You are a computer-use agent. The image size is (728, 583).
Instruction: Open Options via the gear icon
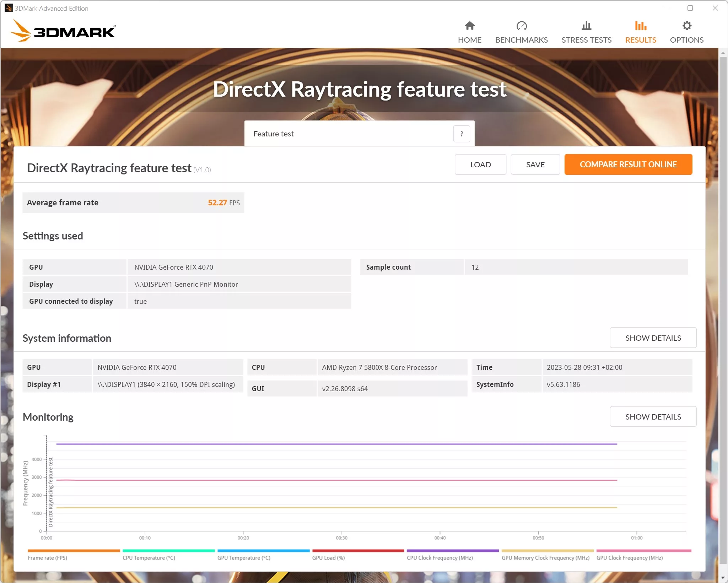(x=686, y=26)
